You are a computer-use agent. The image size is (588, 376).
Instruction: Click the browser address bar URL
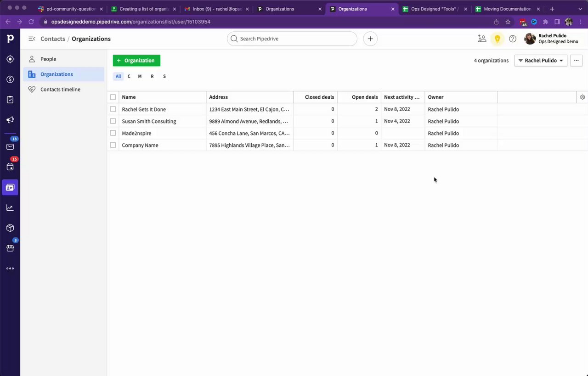131,22
